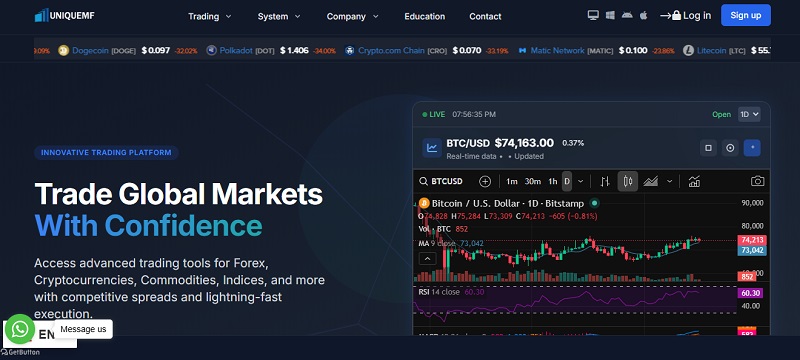Collapse the indicator legend arrow under MA
The image size is (800, 360).
click(x=427, y=259)
